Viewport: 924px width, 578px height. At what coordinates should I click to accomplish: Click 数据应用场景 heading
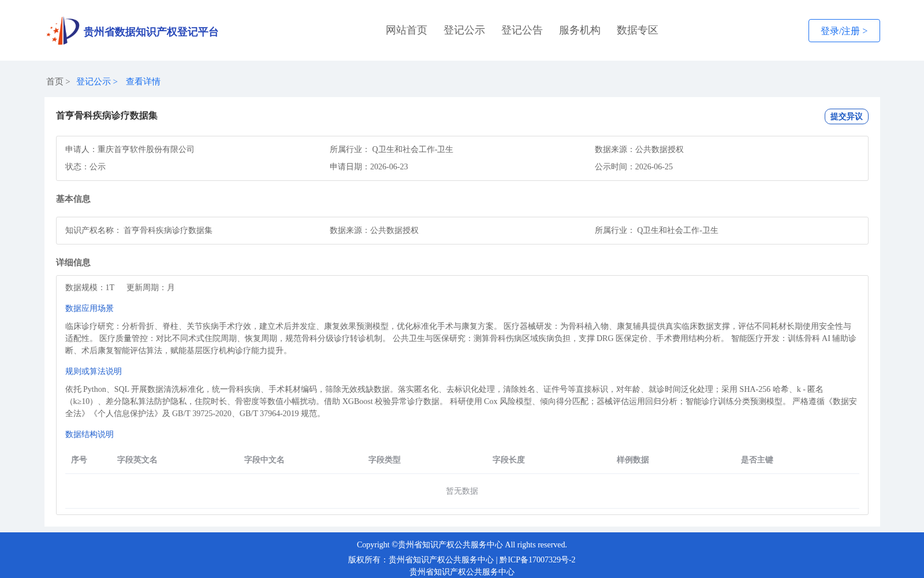[90, 308]
